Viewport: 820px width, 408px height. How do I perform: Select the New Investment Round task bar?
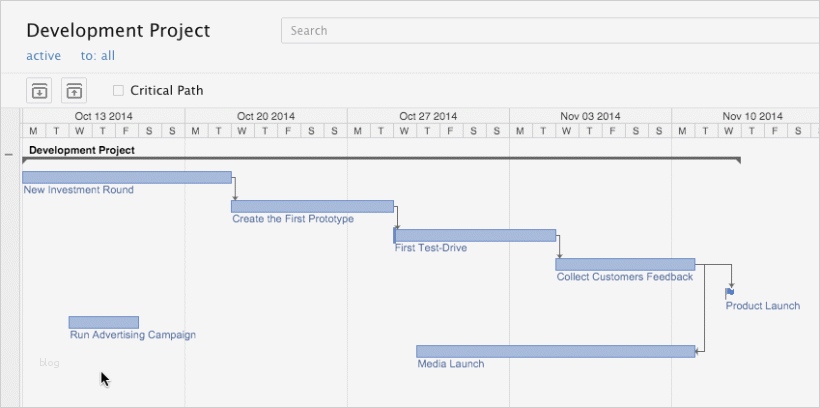[x=127, y=177]
